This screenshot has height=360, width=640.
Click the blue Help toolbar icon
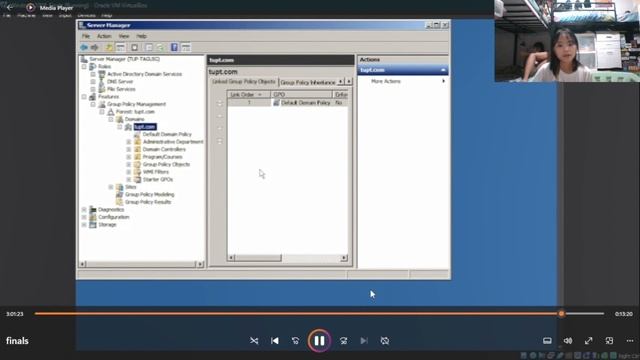click(174, 47)
